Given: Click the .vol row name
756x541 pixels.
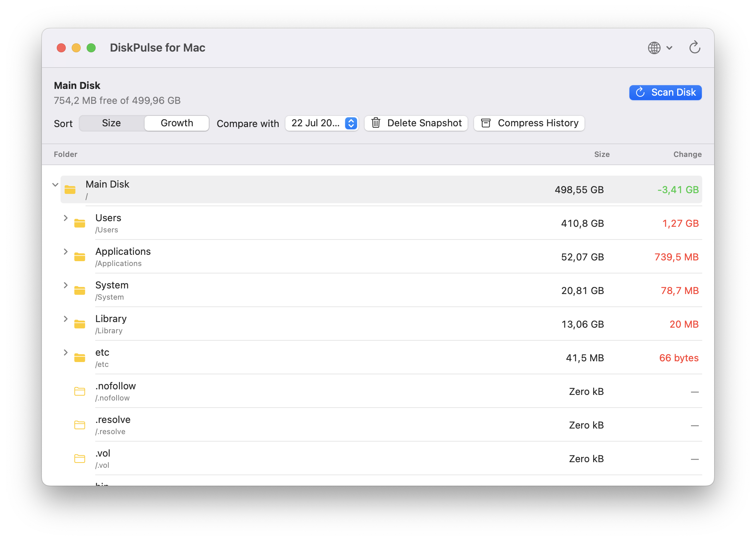Looking at the screenshot, I should pos(103,453).
